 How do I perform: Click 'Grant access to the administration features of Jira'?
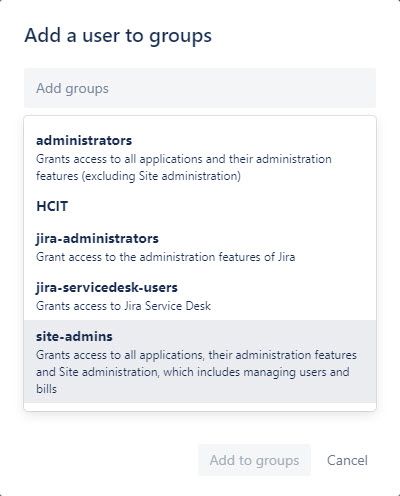coord(166,257)
